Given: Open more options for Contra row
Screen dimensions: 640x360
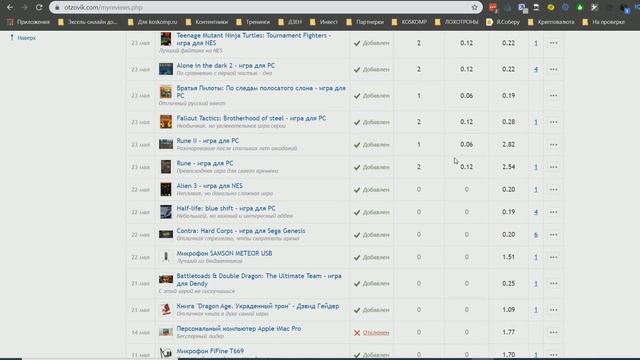Looking at the screenshot, I should 553,235.
